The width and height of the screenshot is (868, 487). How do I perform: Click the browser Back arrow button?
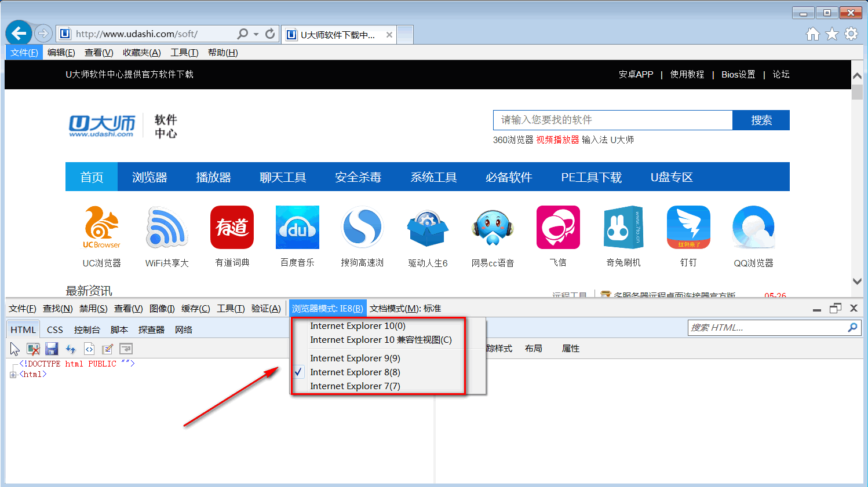click(x=19, y=34)
